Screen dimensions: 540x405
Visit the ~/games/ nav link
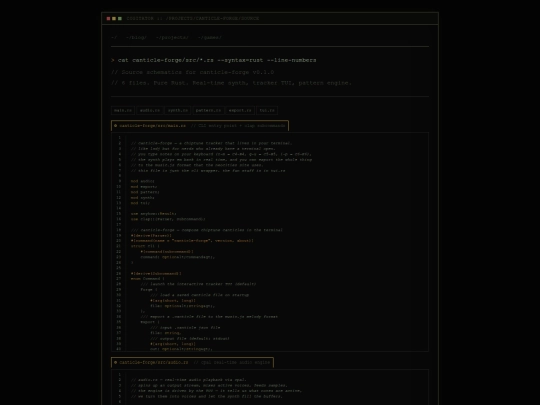coord(210,37)
